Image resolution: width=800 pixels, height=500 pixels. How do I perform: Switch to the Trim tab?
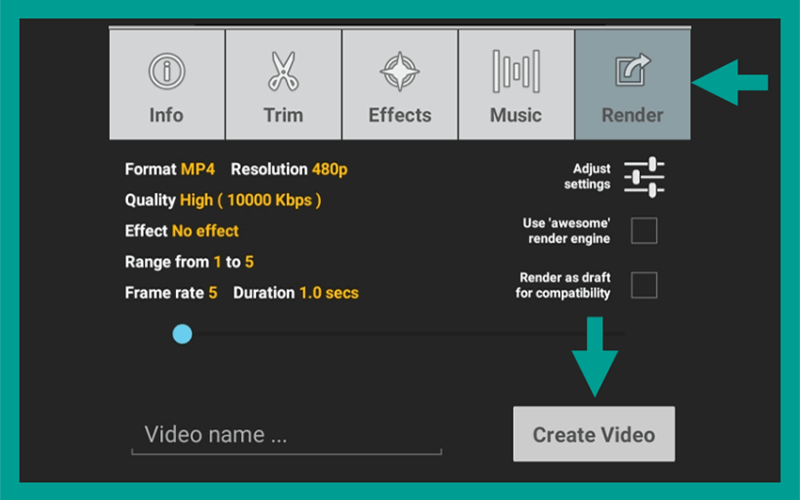[283, 85]
